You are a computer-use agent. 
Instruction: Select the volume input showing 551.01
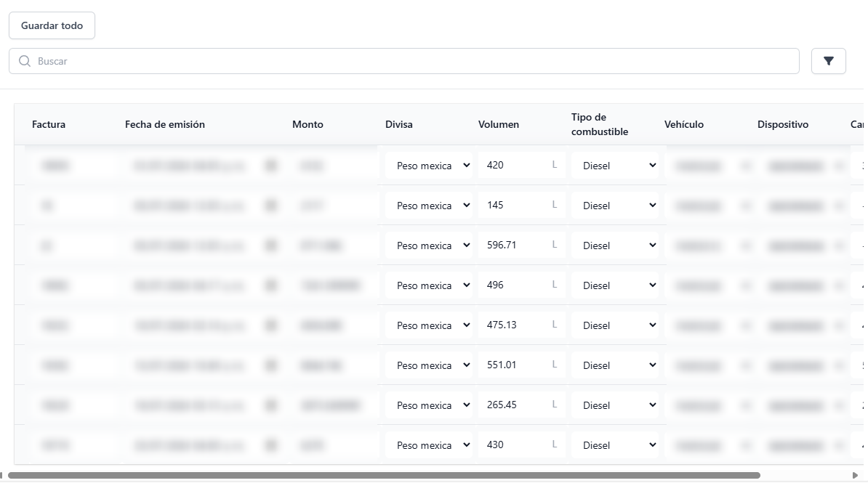point(513,365)
